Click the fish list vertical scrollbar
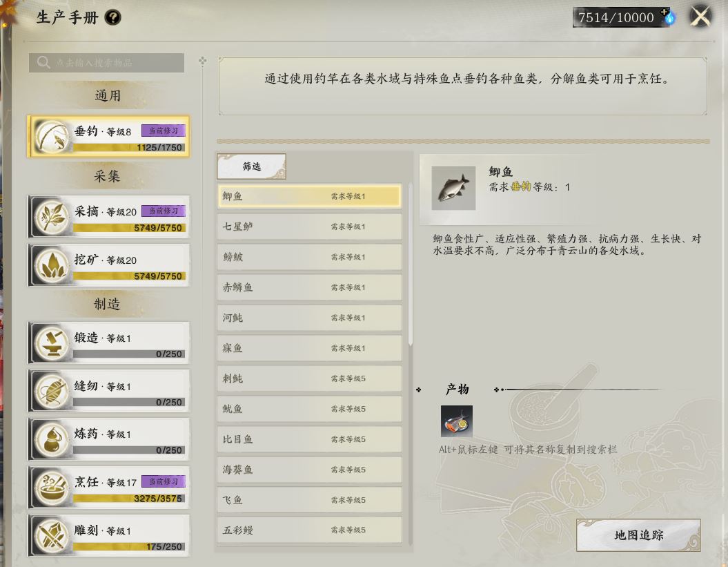The height and width of the screenshot is (567, 728). tap(411, 265)
